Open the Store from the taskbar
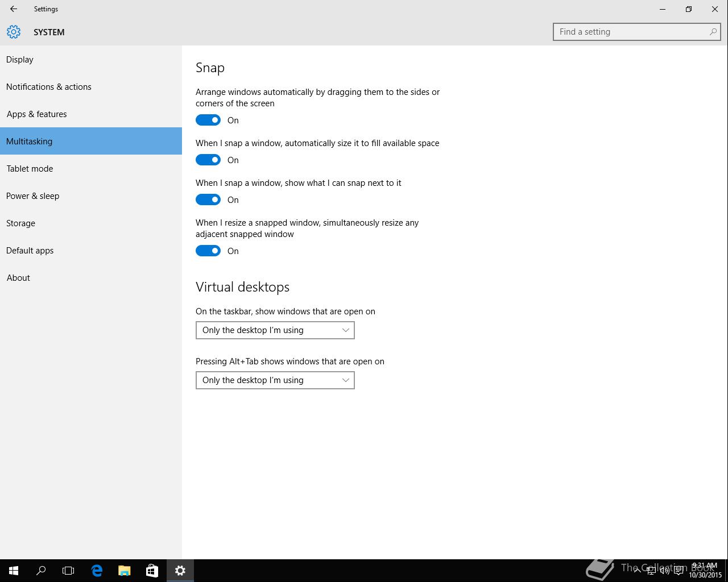 pos(152,571)
